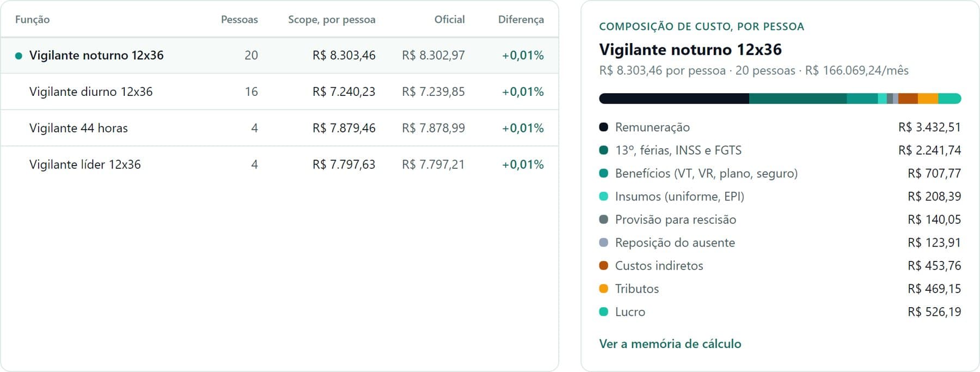Click the Reposição do ausente label
980x372 pixels.
click(x=675, y=242)
